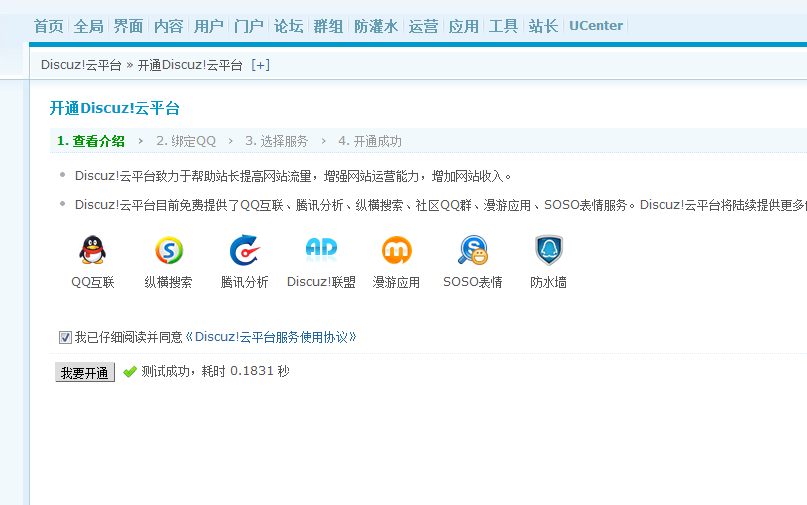Click the 腾讯分析 label
Image resolution: width=807 pixels, height=505 pixels.
pyautogui.click(x=244, y=282)
